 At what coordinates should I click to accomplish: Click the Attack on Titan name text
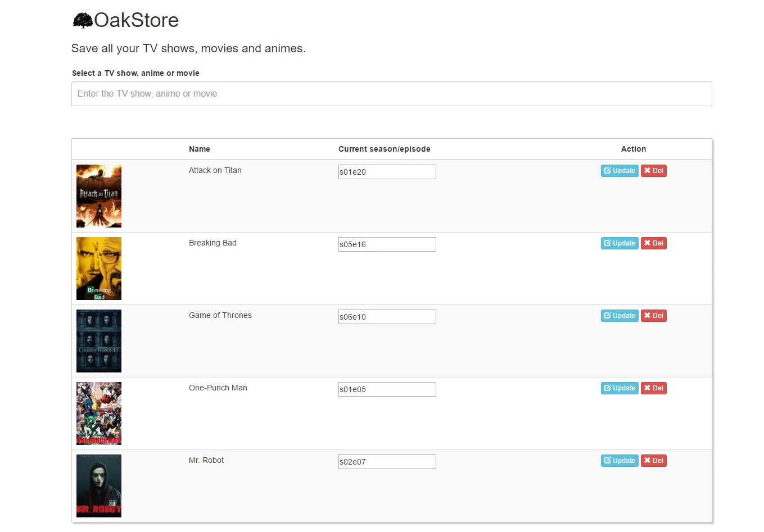[x=215, y=170]
